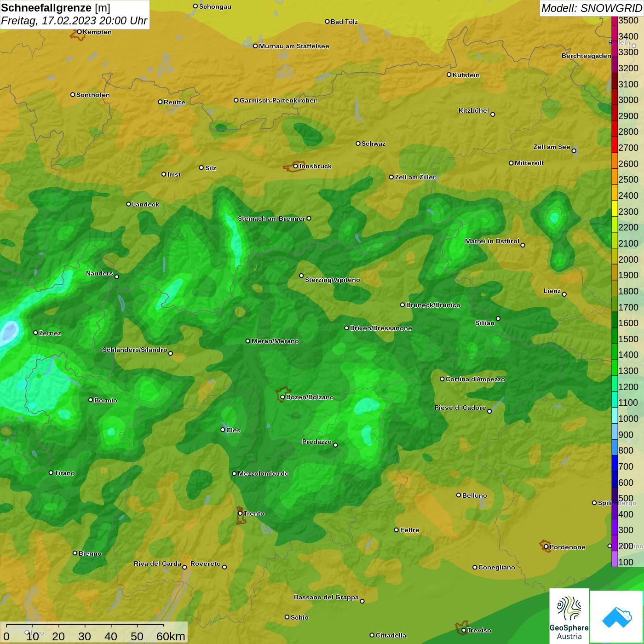Click the 'Schneefallgrenze [m]' title
The image size is (644, 644).
tap(56, 8)
